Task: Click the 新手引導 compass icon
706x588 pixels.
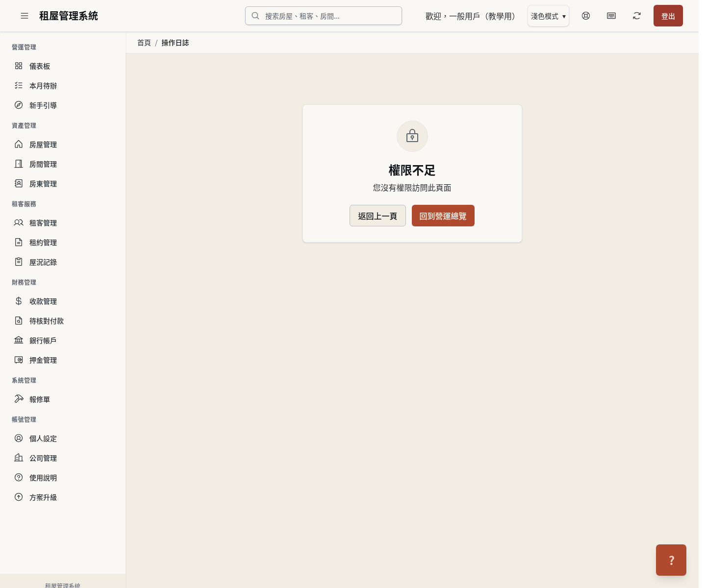Action: pos(19,105)
